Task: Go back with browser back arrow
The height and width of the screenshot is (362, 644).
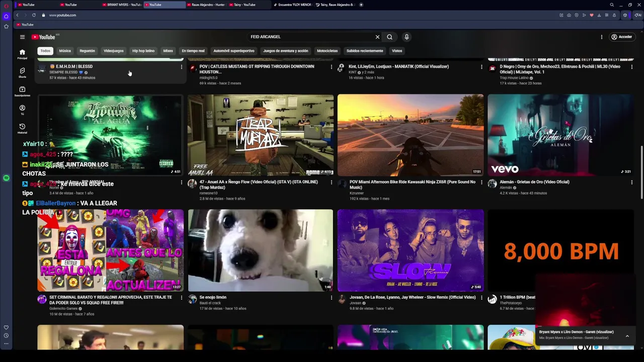Action: coord(17,15)
